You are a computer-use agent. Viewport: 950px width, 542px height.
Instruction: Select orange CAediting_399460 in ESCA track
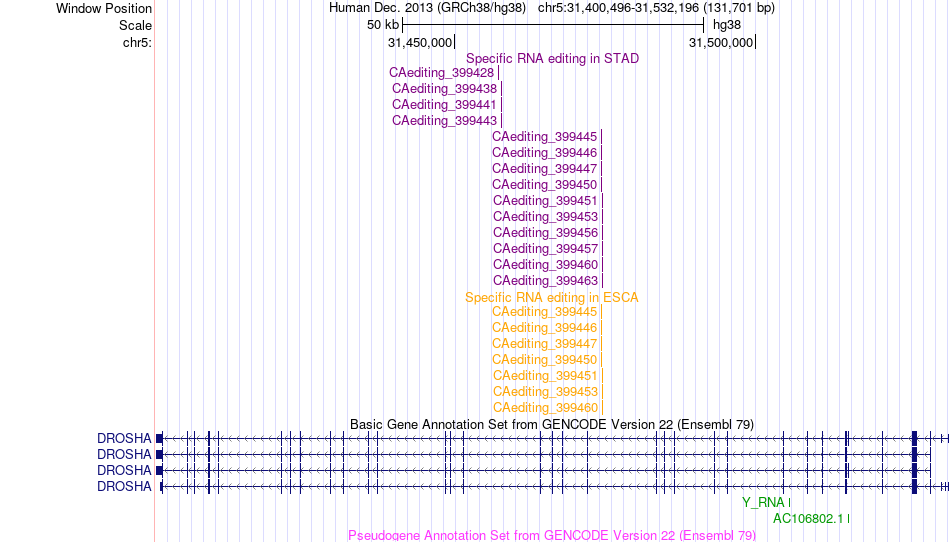[545, 408]
